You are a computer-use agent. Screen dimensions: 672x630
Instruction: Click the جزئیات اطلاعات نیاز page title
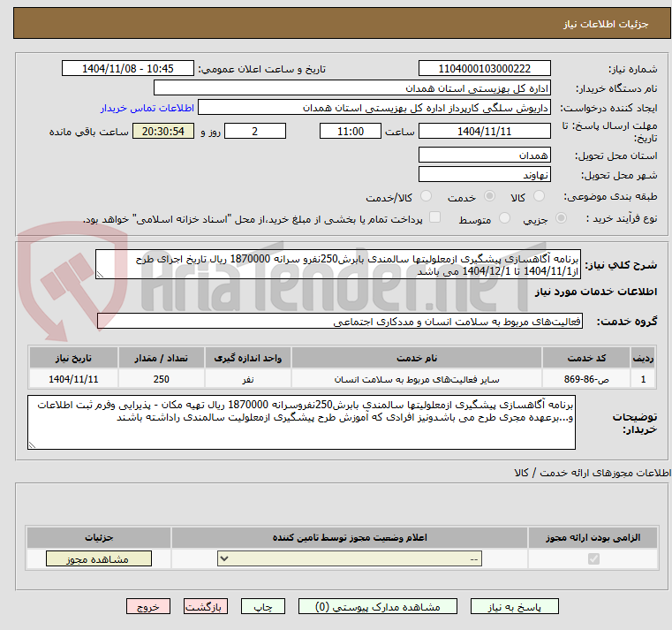click(606, 24)
